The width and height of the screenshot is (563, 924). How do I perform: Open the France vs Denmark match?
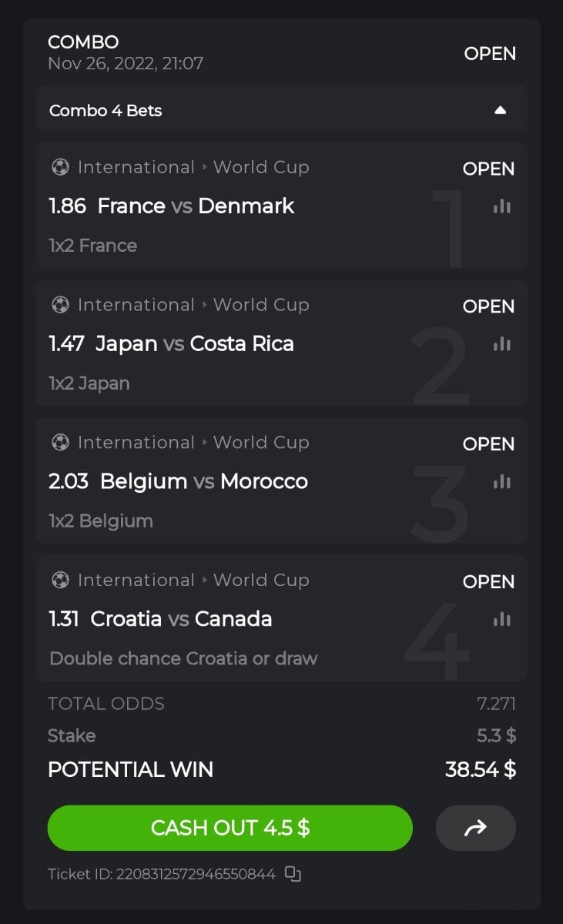[x=196, y=206]
